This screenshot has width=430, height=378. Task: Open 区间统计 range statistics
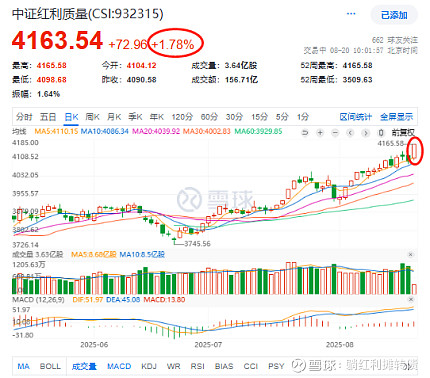355,117
